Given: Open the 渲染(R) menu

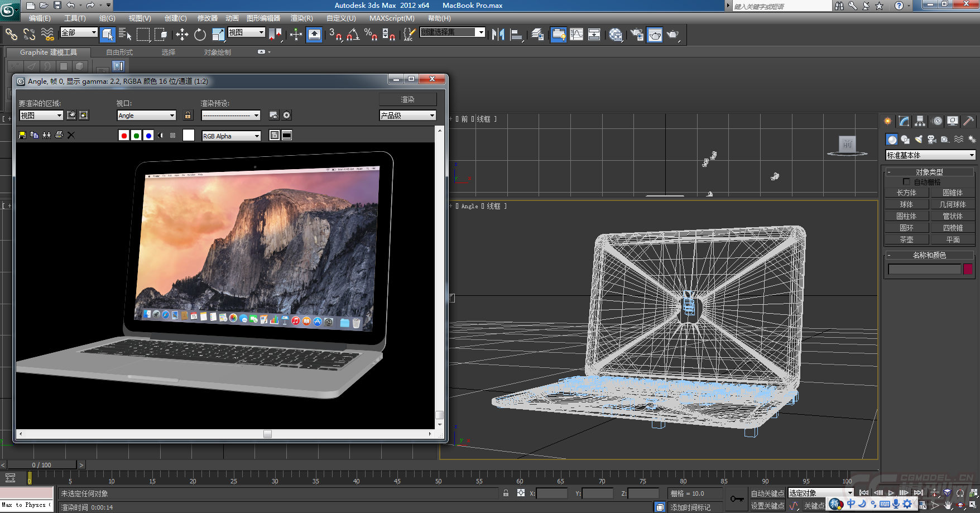Looking at the screenshot, I should pos(301,18).
